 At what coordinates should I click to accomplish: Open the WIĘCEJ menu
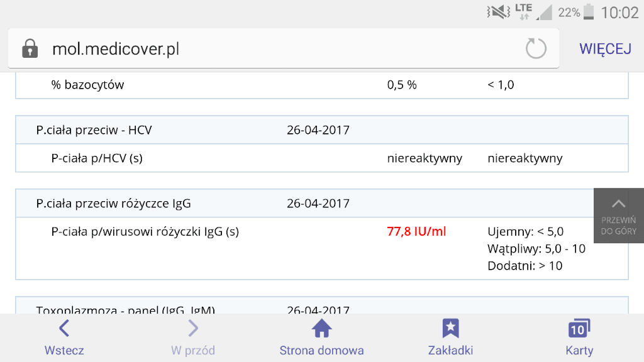click(x=605, y=49)
